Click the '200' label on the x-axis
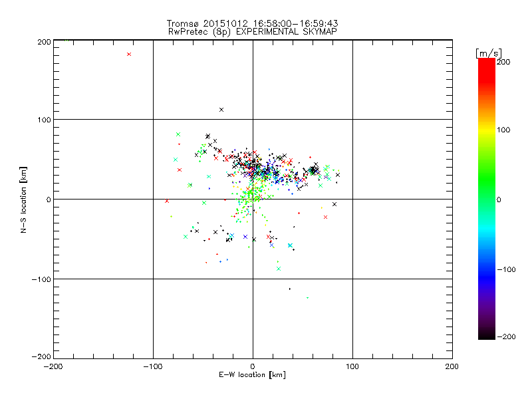The height and width of the screenshot is (399, 532). pyautogui.click(x=452, y=366)
